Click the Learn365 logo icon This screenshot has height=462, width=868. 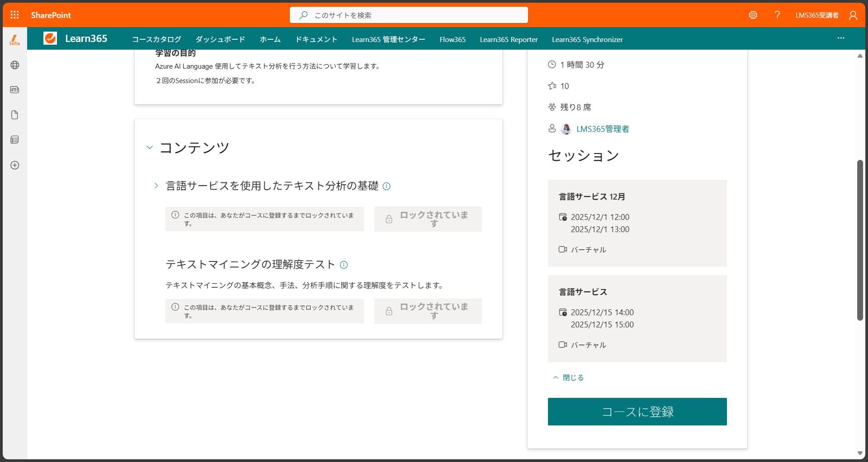pos(50,38)
